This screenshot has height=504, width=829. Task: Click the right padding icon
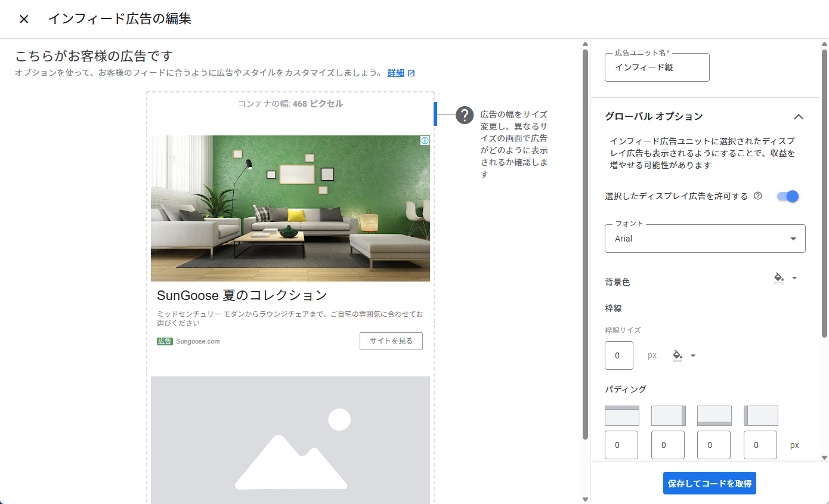pos(668,416)
